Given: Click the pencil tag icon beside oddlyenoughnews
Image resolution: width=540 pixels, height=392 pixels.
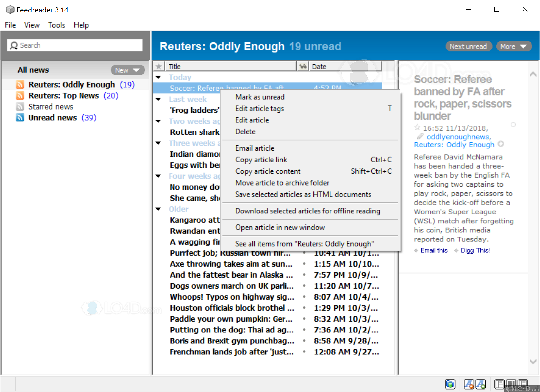Looking at the screenshot, I should 420,136.
